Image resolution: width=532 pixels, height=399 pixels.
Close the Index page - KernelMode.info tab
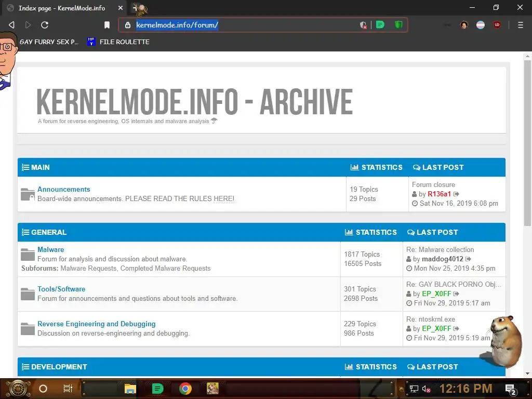click(121, 8)
